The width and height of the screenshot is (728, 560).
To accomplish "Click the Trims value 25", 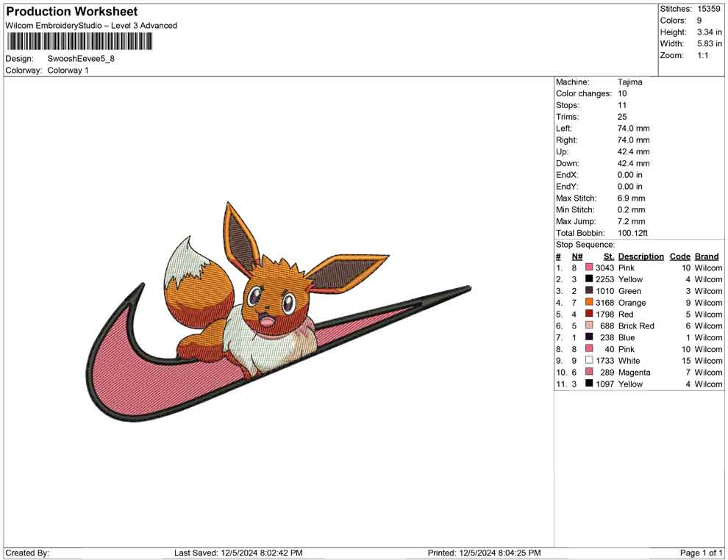I will (622, 117).
